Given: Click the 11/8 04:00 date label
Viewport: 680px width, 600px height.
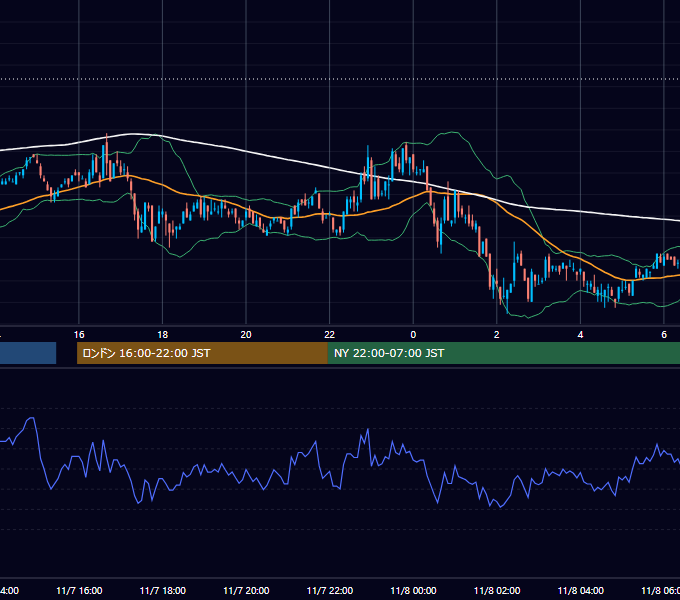Looking at the screenshot, I should pos(581,591).
